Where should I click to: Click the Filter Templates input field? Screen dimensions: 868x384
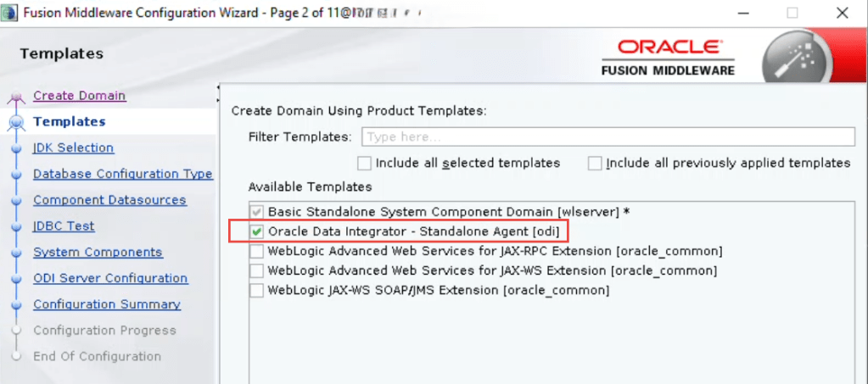[x=608, y=136]
